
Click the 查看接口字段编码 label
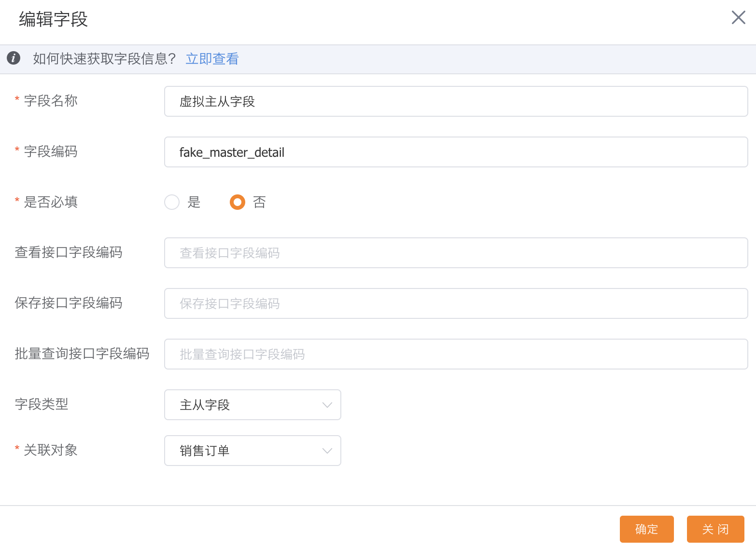click(69, 252)
